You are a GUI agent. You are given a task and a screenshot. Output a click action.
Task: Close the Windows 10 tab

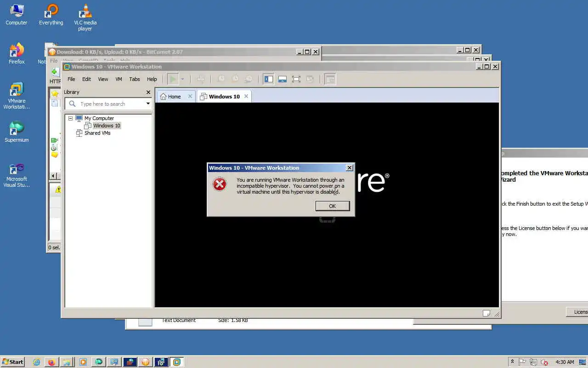click(x=246, y=97)
